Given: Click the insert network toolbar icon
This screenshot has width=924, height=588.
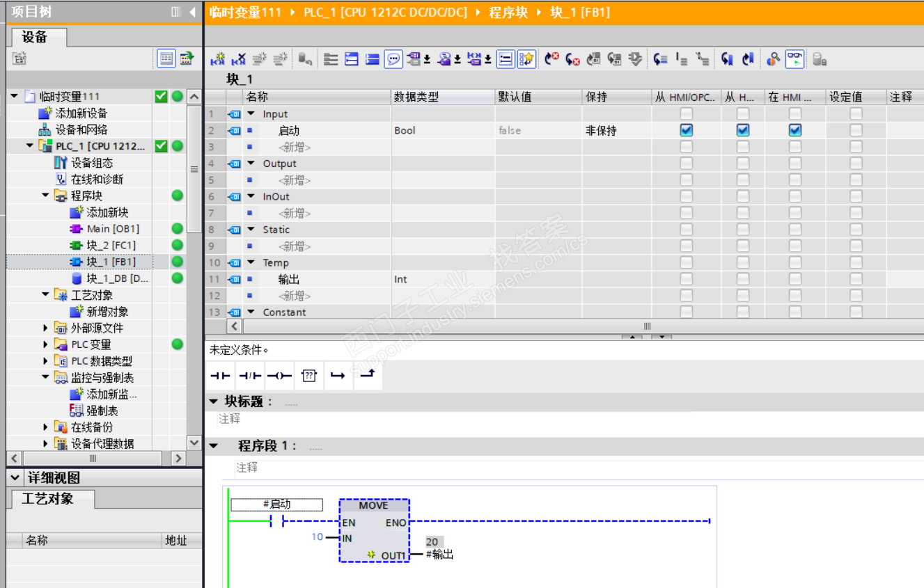Looking at the screenshot, I should pyautogui.click(x=217, y=60).
